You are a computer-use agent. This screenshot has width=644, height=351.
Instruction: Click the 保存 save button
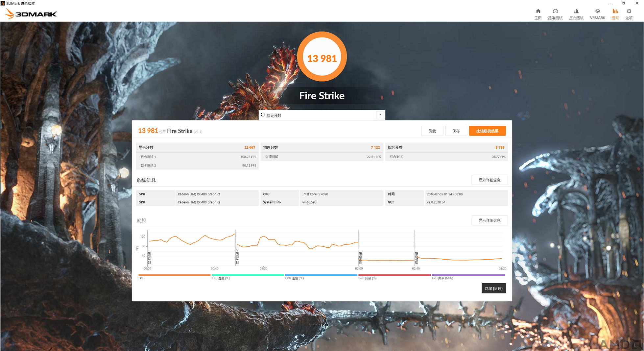[x=456, y=131]
